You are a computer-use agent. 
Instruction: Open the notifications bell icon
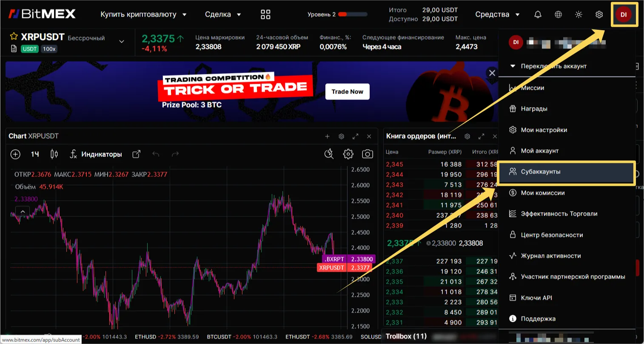click(x=538, y=14)
